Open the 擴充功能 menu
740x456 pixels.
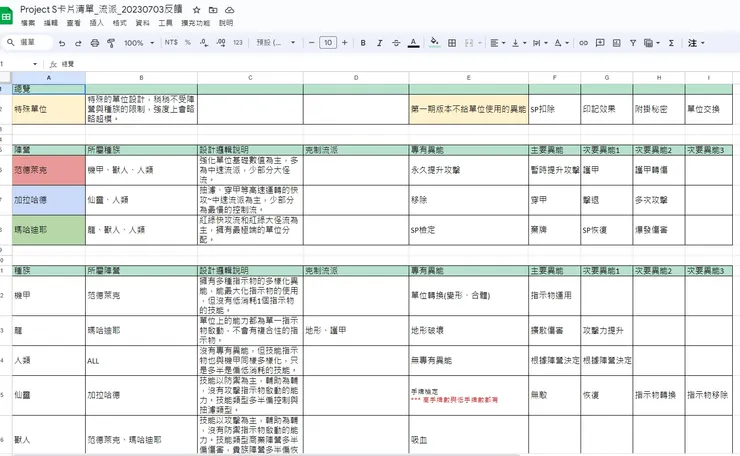tap(195, 23)
